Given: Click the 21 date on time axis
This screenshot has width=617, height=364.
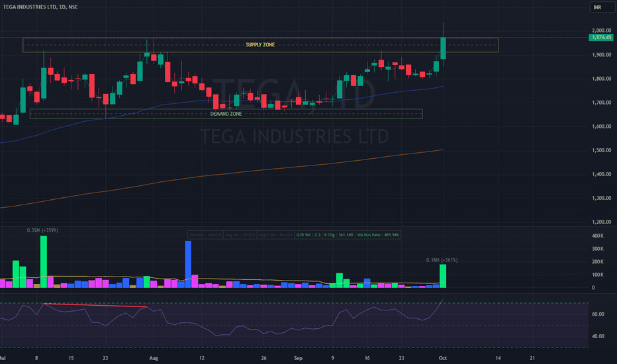Looking at the screenshot, I should [x=532, y=358].
